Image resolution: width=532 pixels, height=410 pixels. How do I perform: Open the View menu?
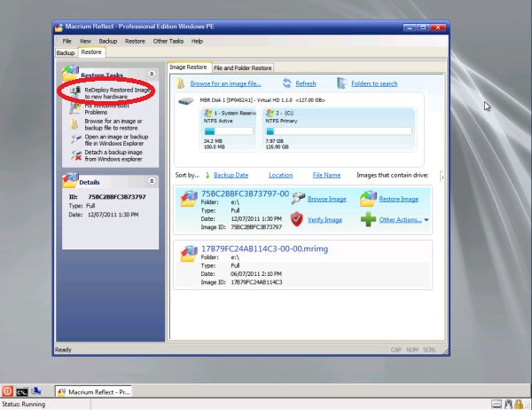pyautogui.click(x=85, y=41)
